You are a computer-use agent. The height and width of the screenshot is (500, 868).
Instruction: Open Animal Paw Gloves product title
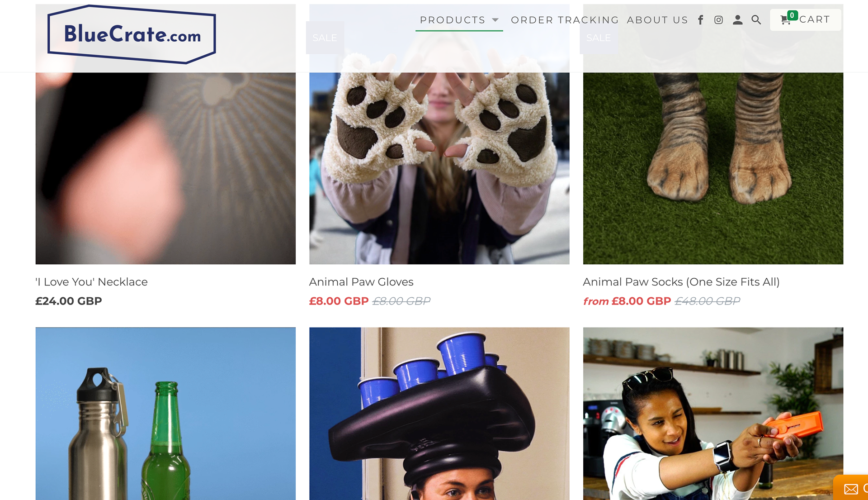[361, 282]
